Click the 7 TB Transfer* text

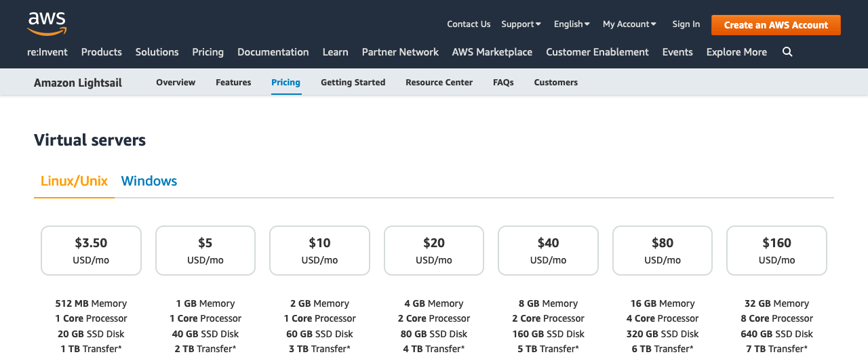click(x=776, y=349)
